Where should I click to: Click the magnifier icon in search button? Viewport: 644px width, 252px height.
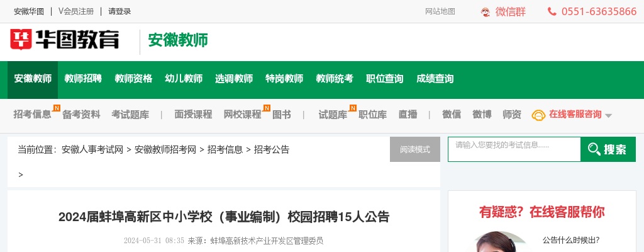(x=594, y=149)
